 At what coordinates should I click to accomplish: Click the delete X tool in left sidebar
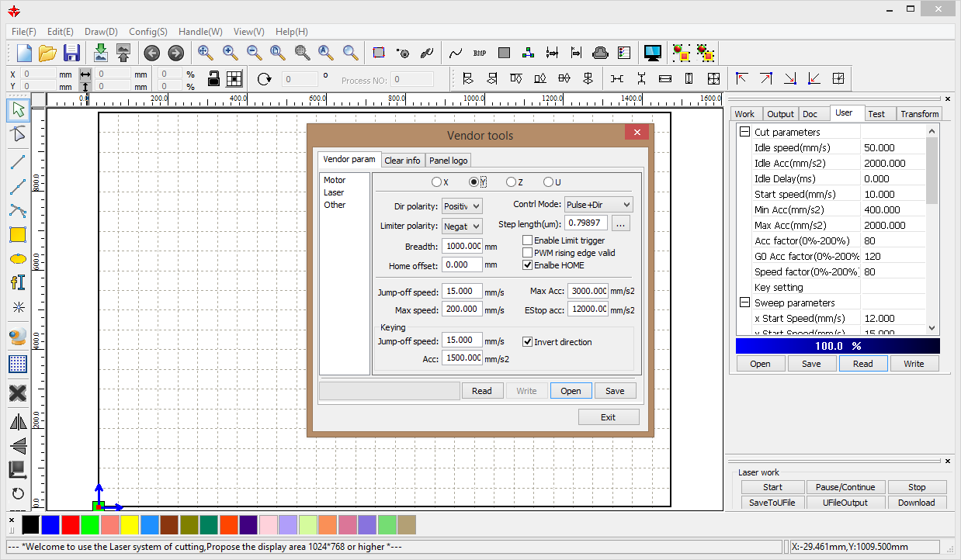pos(17,393)
